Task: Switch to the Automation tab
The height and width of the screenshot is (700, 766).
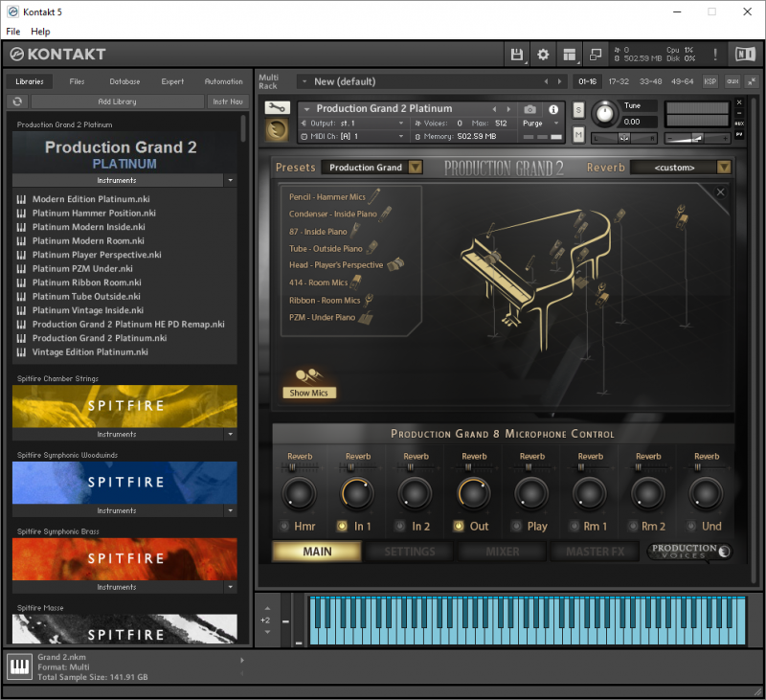Action: click(223, 81)
